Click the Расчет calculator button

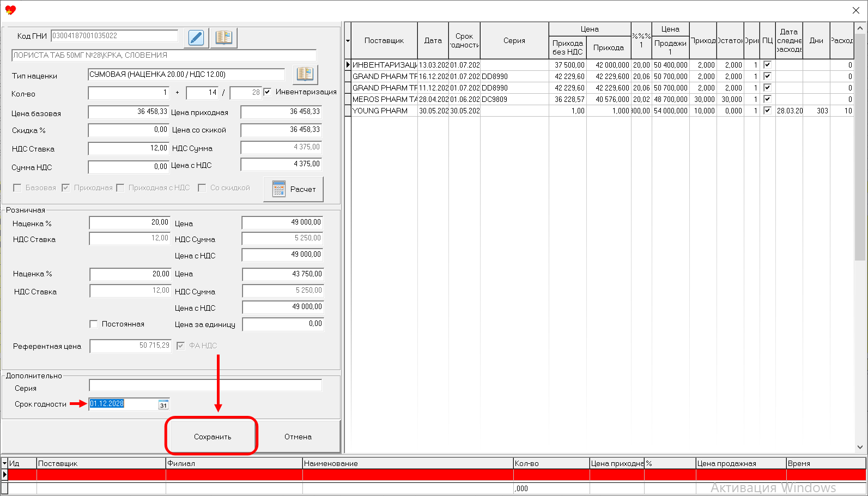click(x=293, y=189)
